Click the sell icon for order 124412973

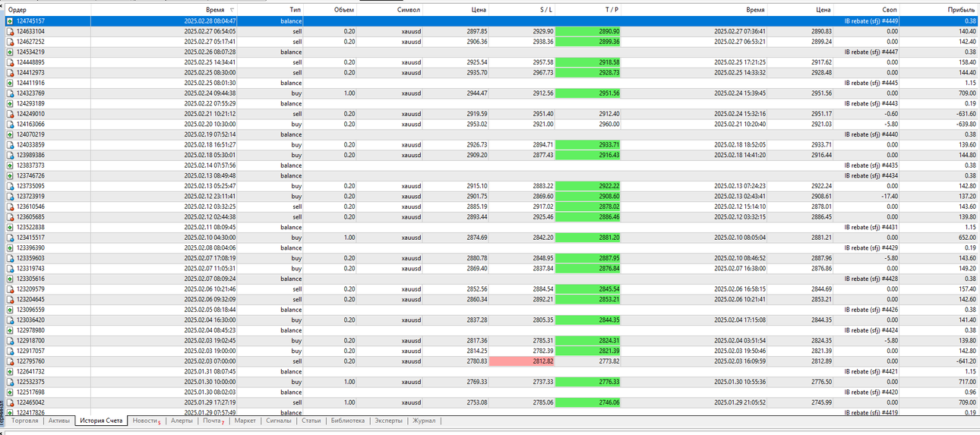coord(10,73)
